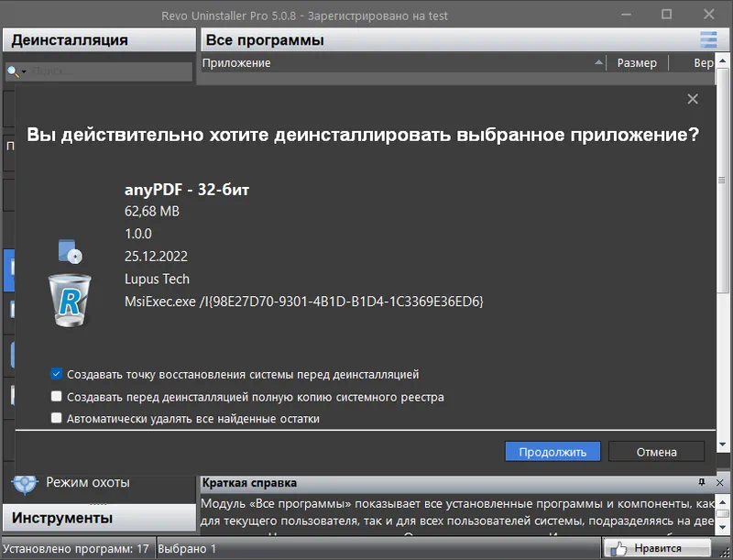Minimize the Revo Uninstaller window

[626, 15]
